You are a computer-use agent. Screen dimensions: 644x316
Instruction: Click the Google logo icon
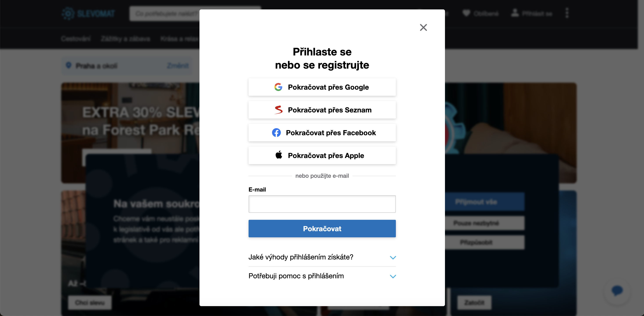(x=278, y=87)
